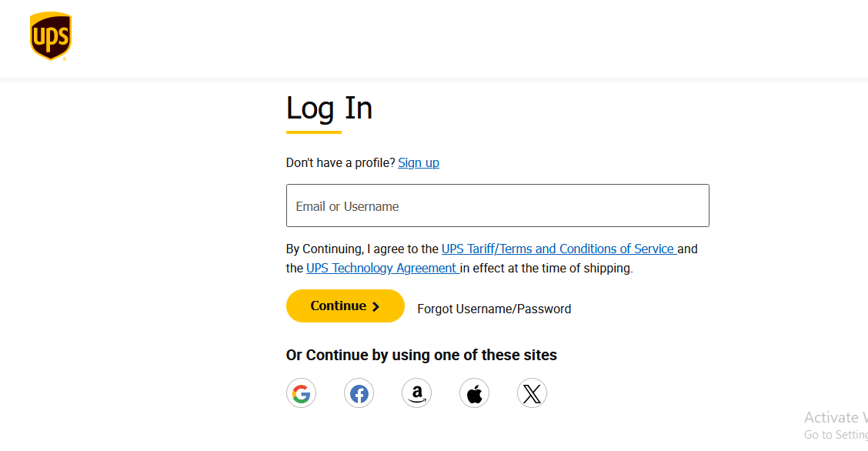Screen dimensions: 868x451
Task: Click Forgot Username/Password
Action: point(494,309)
